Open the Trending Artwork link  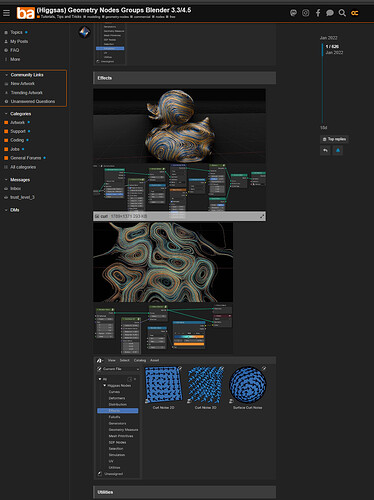click(26, 93)
